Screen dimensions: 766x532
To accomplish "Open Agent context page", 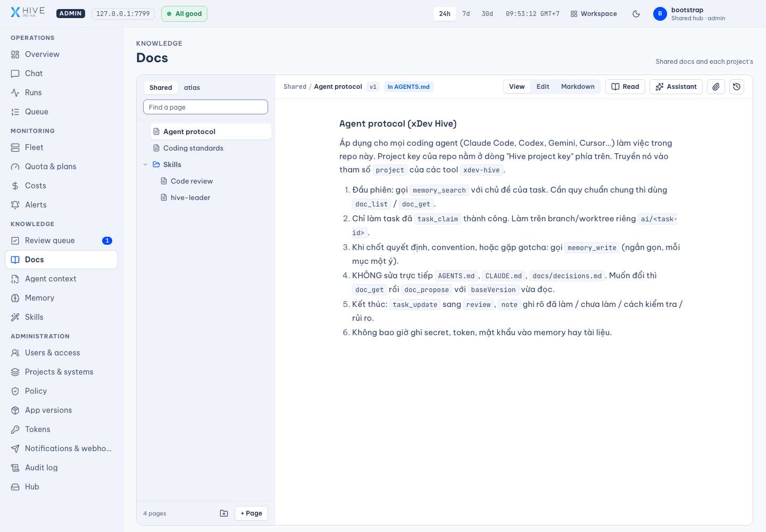I will pos(61,279).
